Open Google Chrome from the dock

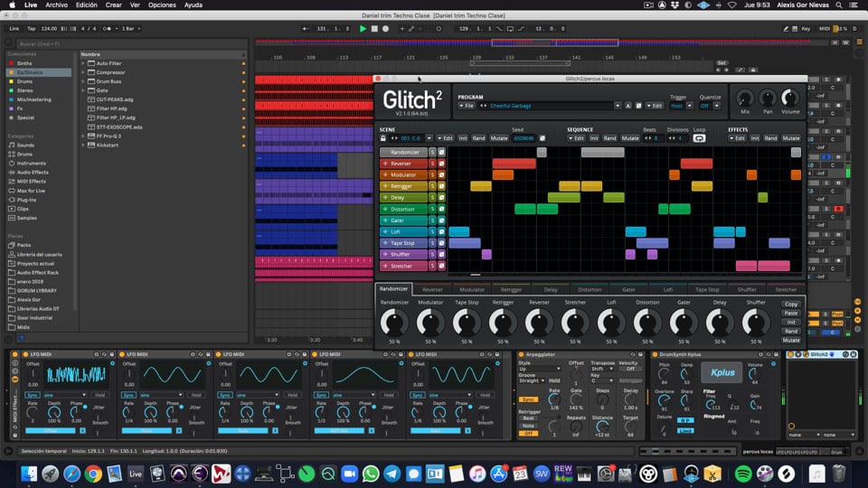(93, 474)
